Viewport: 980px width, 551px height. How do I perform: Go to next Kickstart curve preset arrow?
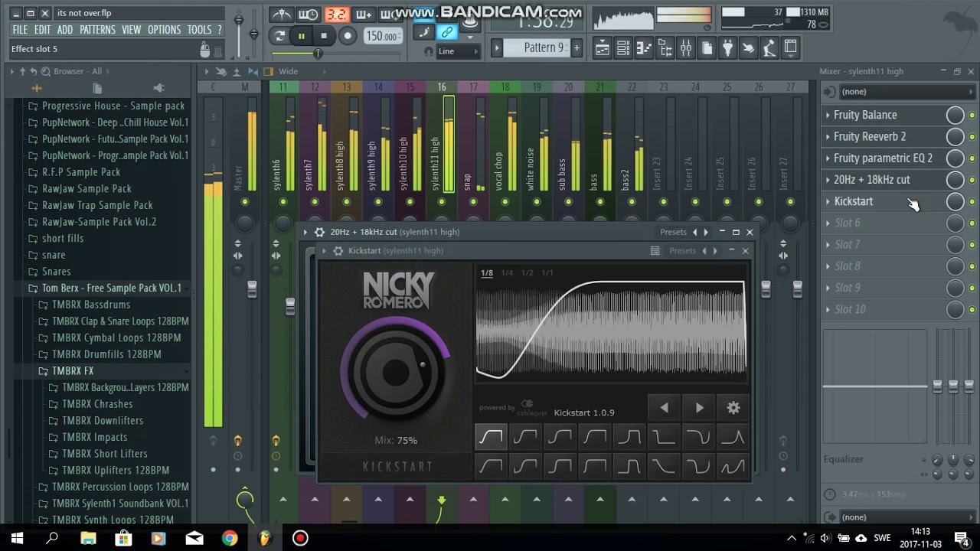pos(699,408)
